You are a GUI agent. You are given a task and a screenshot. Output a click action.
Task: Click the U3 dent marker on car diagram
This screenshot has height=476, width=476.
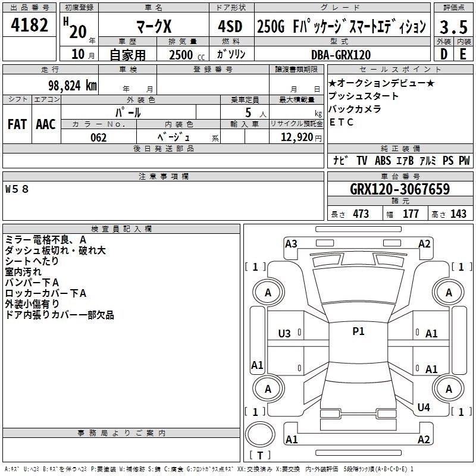click(284, 334)
